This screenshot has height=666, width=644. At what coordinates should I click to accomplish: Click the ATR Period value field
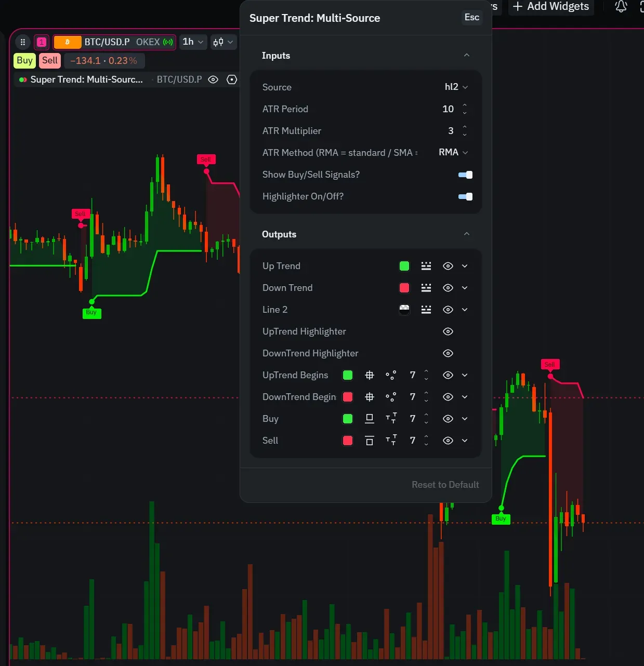[448, 109]
